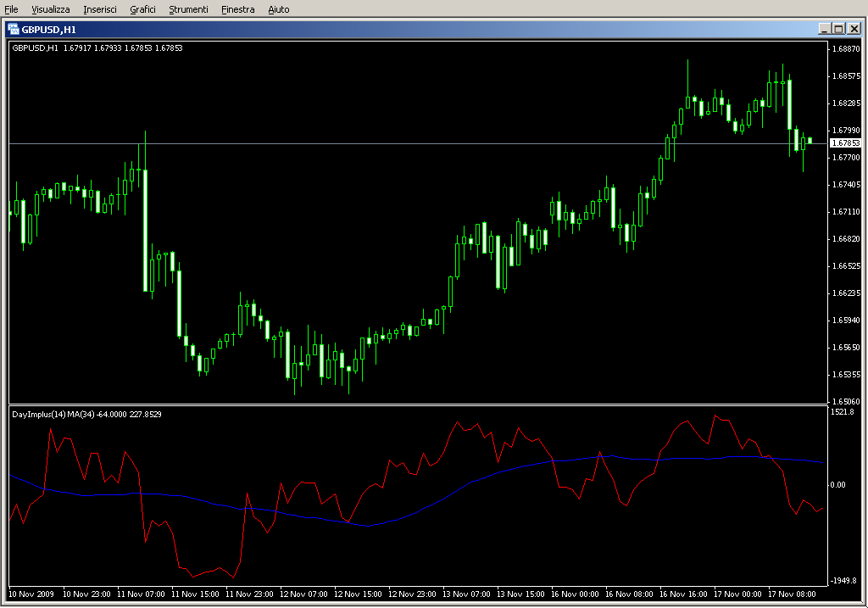Click time axis label 16 Nov 00:00
This screenshot has width=868, height=608.
tap(575, 594)
